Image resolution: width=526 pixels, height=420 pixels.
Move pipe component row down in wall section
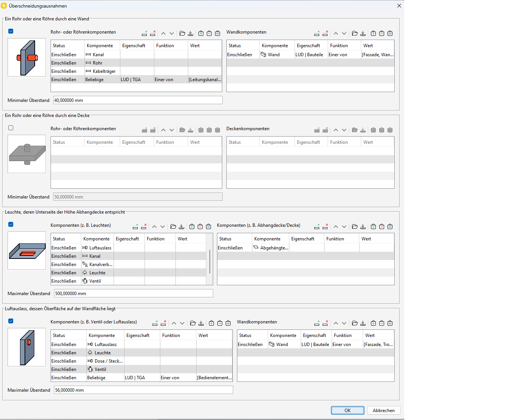click(x=172, y=33)
